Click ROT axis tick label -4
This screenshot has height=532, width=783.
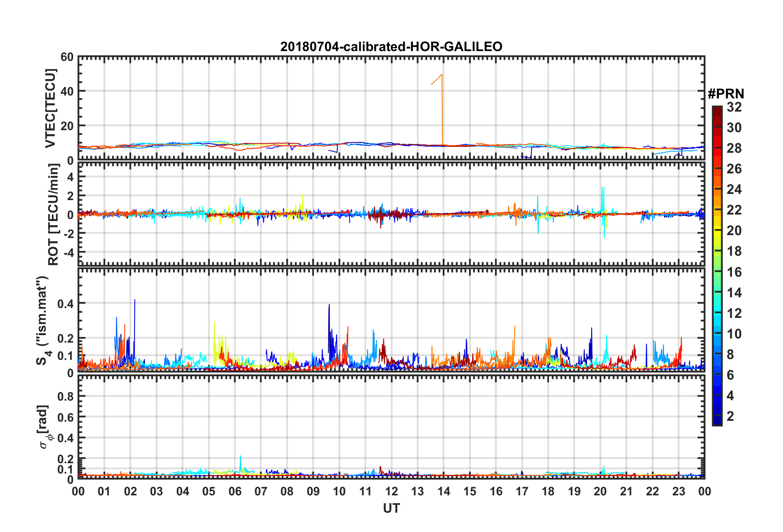[x=68, y=252]
